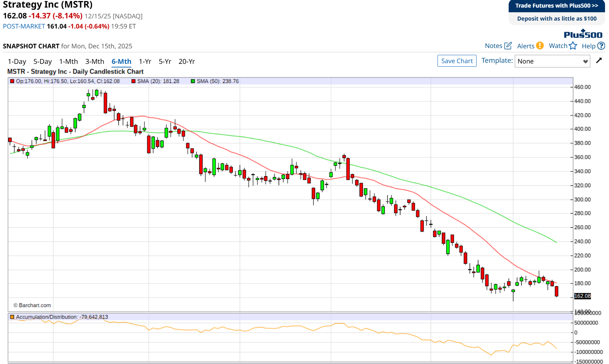609x364 pixels.
Task: Select the 1-Day chart period
Action: (17, 62)
